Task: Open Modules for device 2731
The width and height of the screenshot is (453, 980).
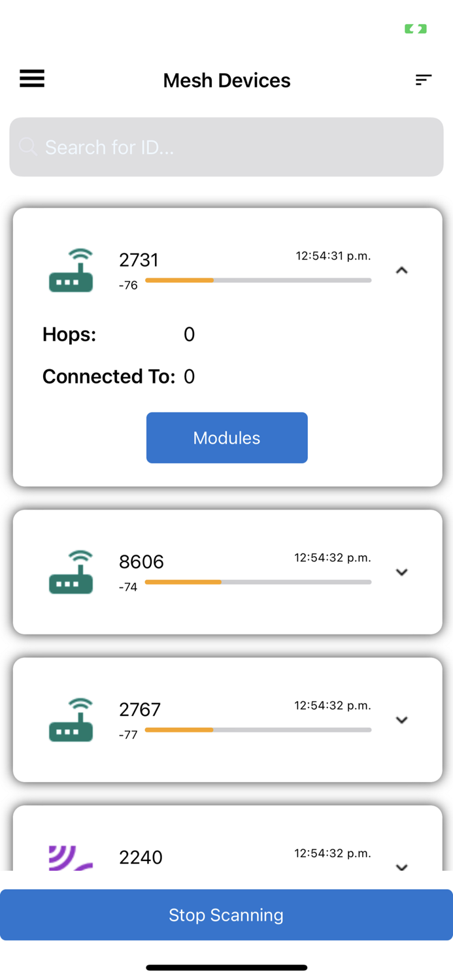Action: pyautogui.click(x=226, y=438)
